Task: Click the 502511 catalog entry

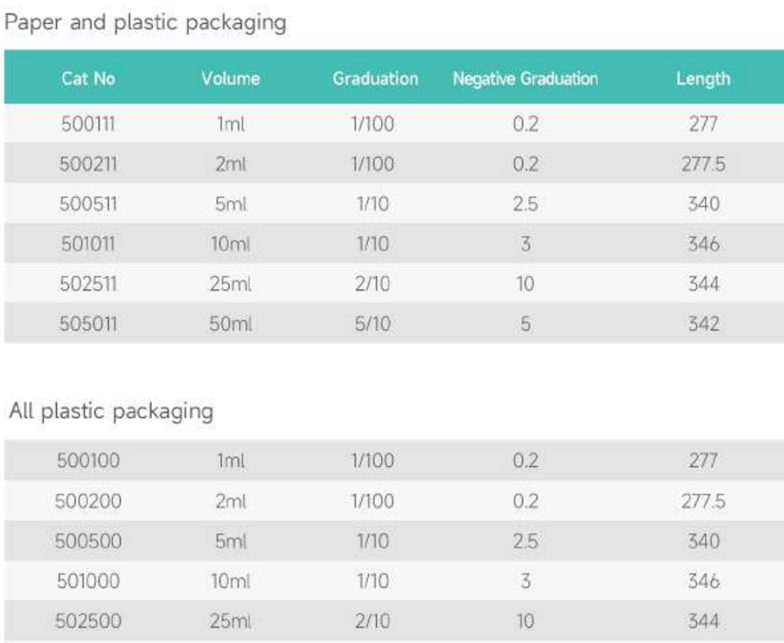Action: click(x=88, y=284)
